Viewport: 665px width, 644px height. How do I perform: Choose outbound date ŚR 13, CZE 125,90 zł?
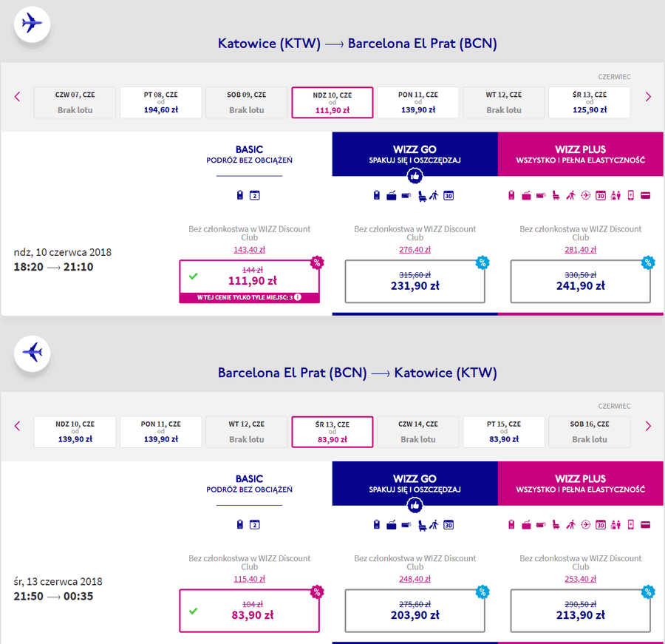pyautogui.click(x=590, y=102)
